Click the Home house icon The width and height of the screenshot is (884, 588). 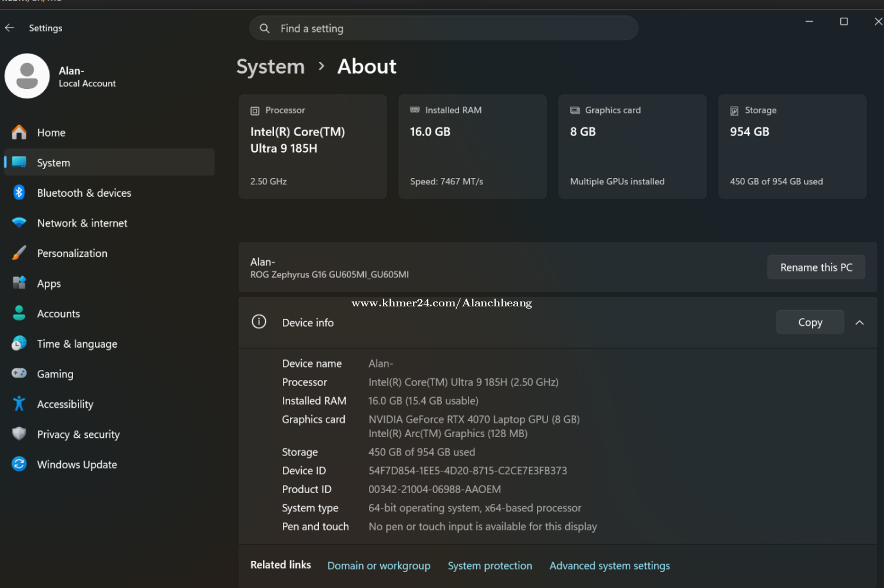pyautogui.click(x=19, y=132)
